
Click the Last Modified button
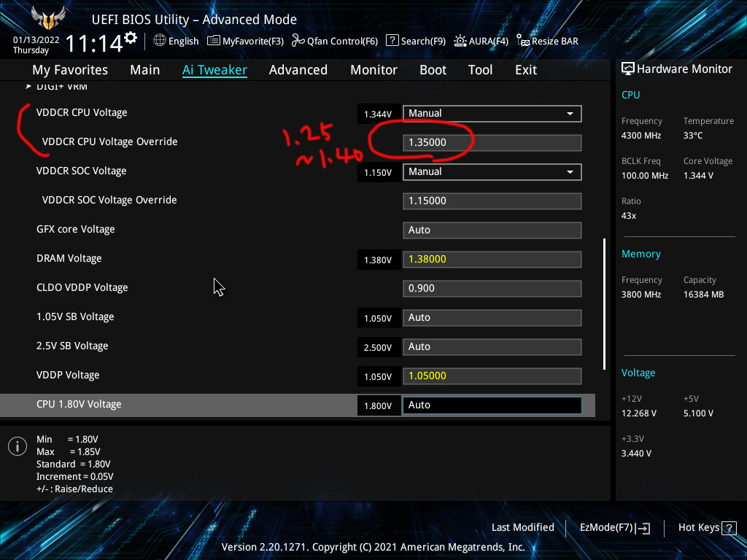tap(522, 528)
